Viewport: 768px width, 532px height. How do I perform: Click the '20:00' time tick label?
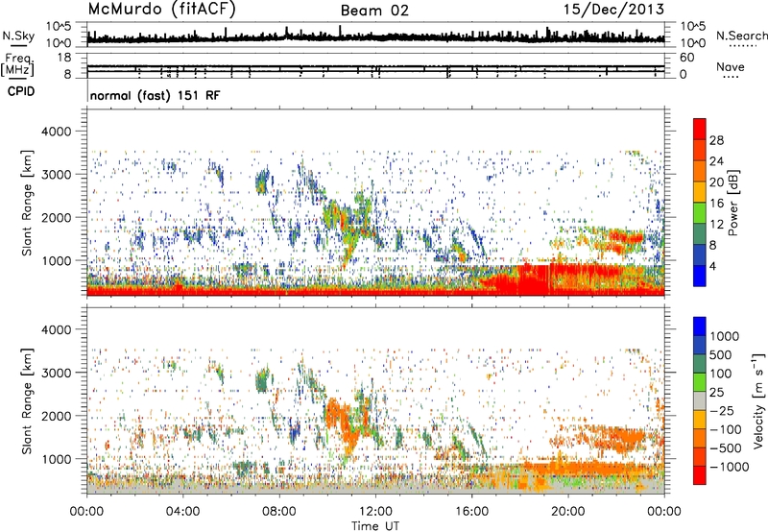tap(567, 512)
